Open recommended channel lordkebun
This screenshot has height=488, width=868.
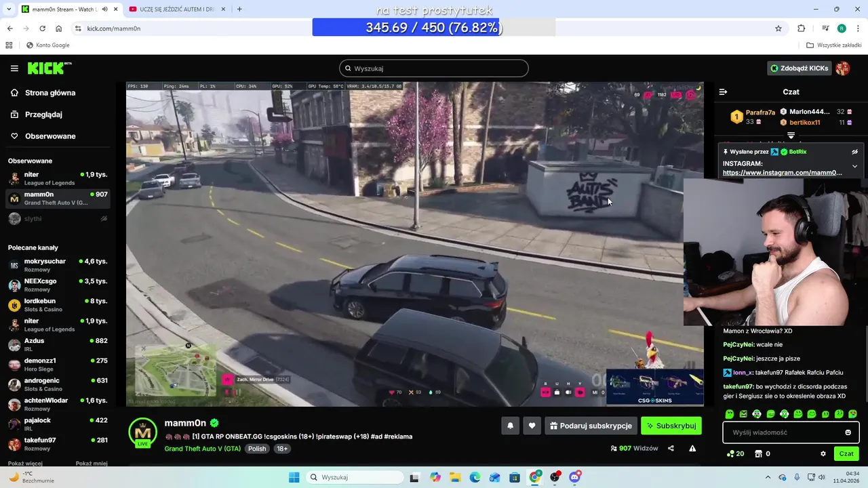coord(57,305)
